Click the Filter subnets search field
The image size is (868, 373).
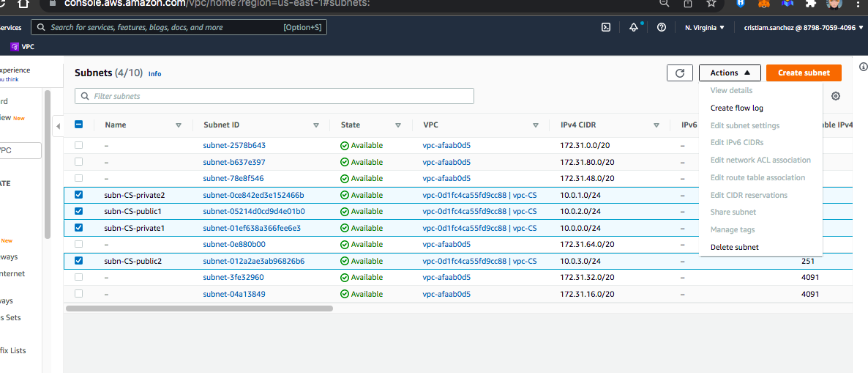tap(274, 96)
